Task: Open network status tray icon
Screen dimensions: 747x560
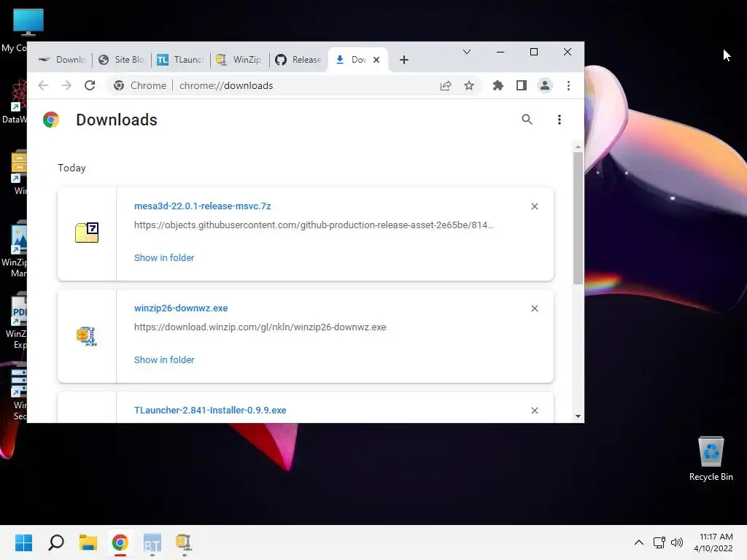Action: pyautogui.click(x=659, y=542)
